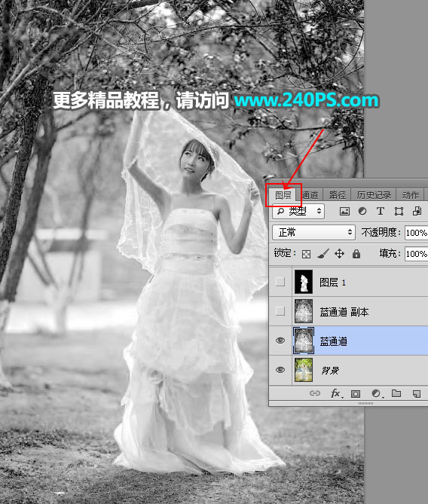
Task: Click the 填充 fill value field
Action: (416, 254)
